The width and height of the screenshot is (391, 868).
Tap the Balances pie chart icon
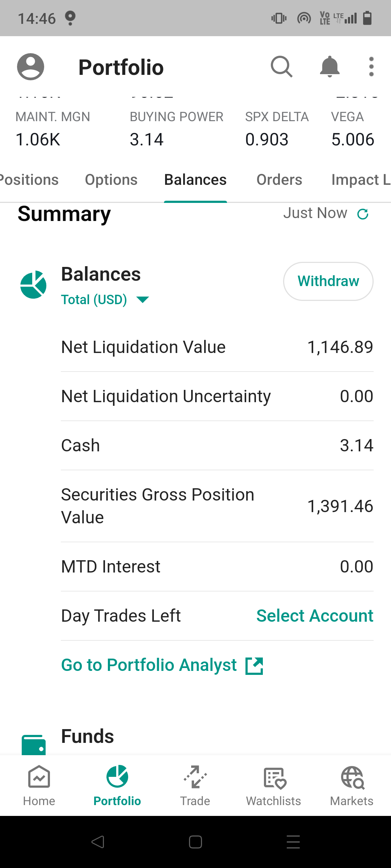[x=33, y=285]
